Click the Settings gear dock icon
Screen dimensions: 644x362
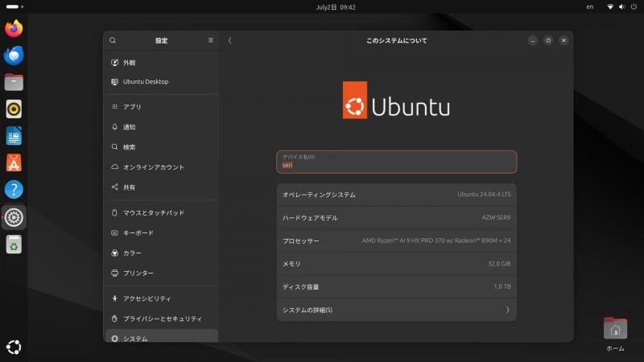pyautogui.click(x=14, y=217)
